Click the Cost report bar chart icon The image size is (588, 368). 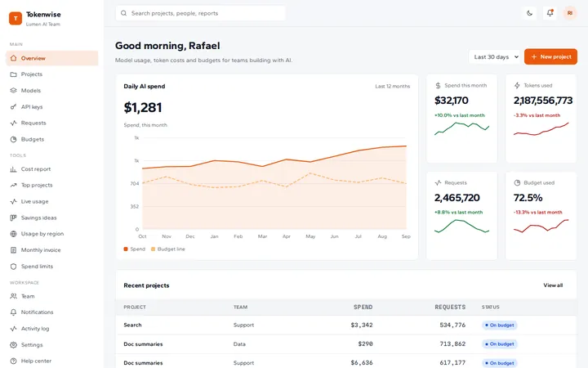click(14, 169)
